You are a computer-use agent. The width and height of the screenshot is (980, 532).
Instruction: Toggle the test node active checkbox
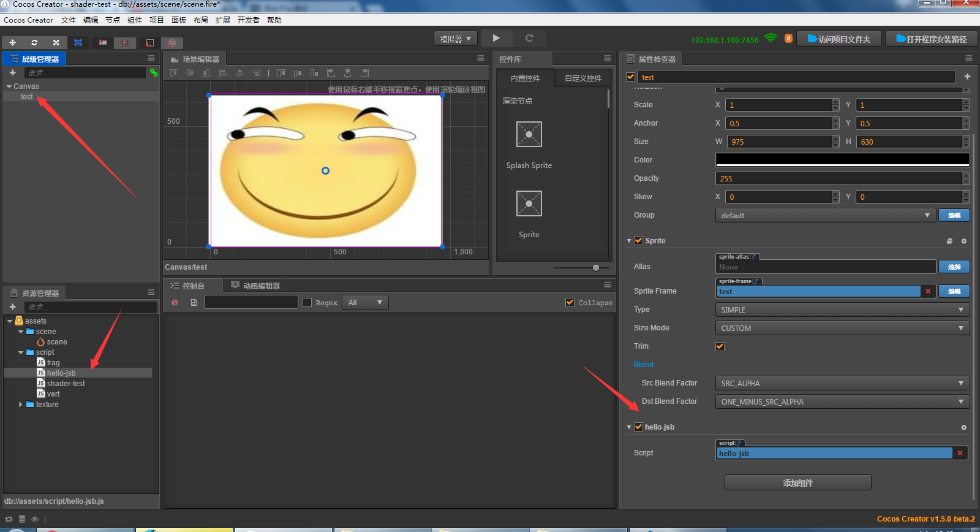point(630,77)
